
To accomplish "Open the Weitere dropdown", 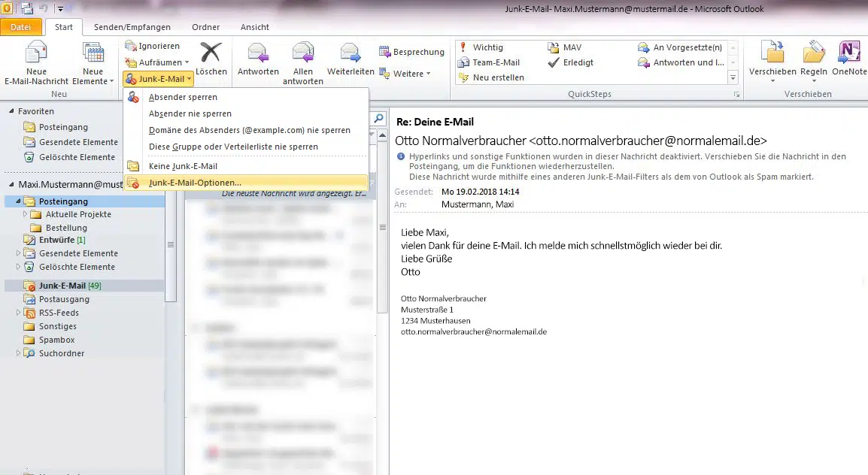I will pyautogui.click(x=405, y=73).
